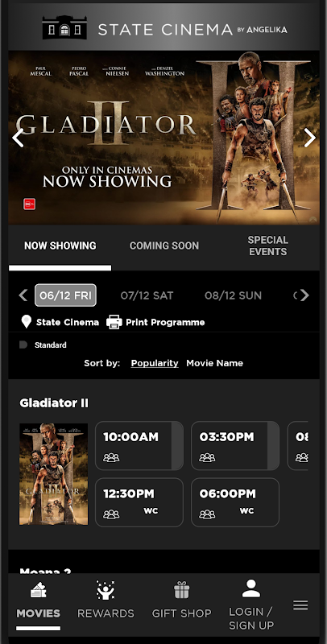Screen dimensions: 327x644
Task: Book the 06:00PM Gladiator II session
Action: (x=235, y=502)
